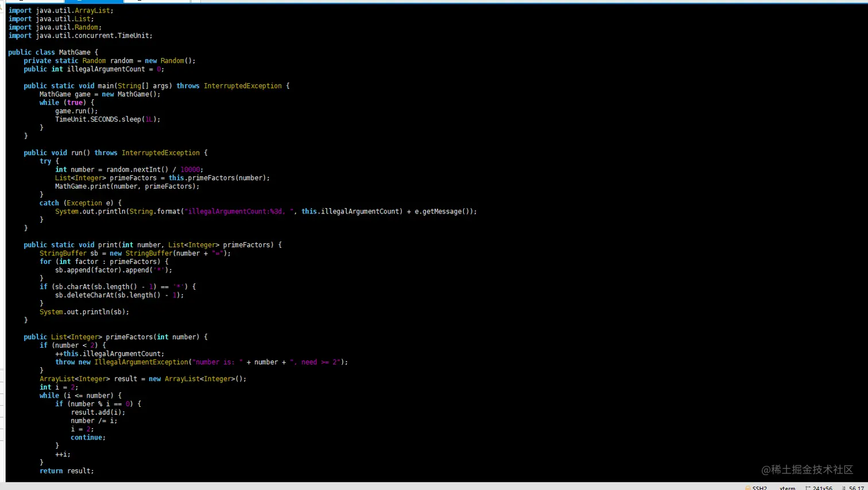Select the 'import java.util.Random;' line
This screenshot has height=490, width=868.
[x=55, y=27]
